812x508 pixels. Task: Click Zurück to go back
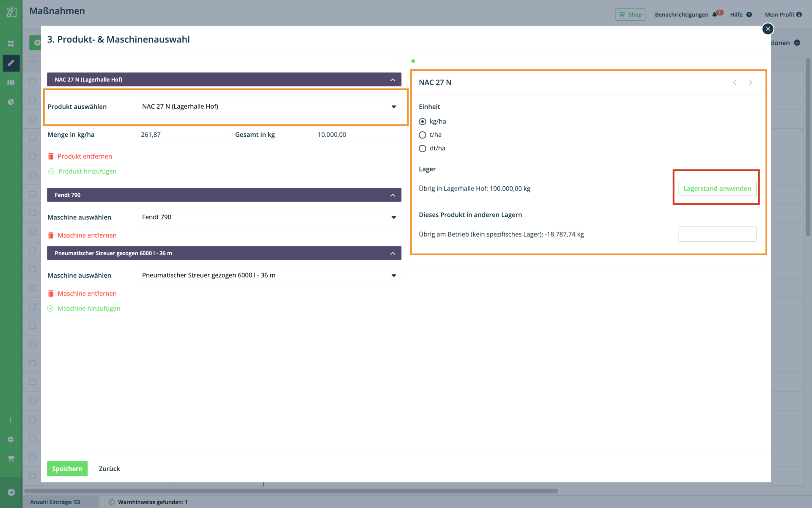pyautogui.click(x=109, y=469)
